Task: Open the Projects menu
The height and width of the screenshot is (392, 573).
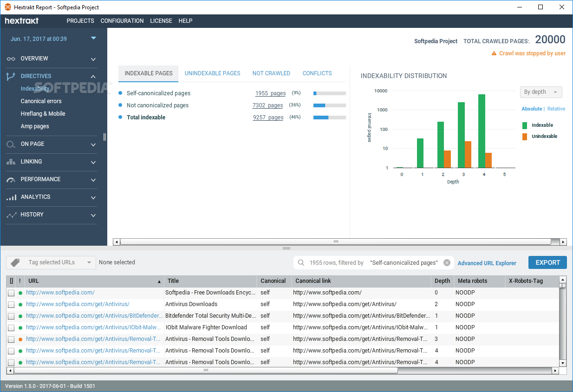Action: pyautogui.click(x=80, y=21)
